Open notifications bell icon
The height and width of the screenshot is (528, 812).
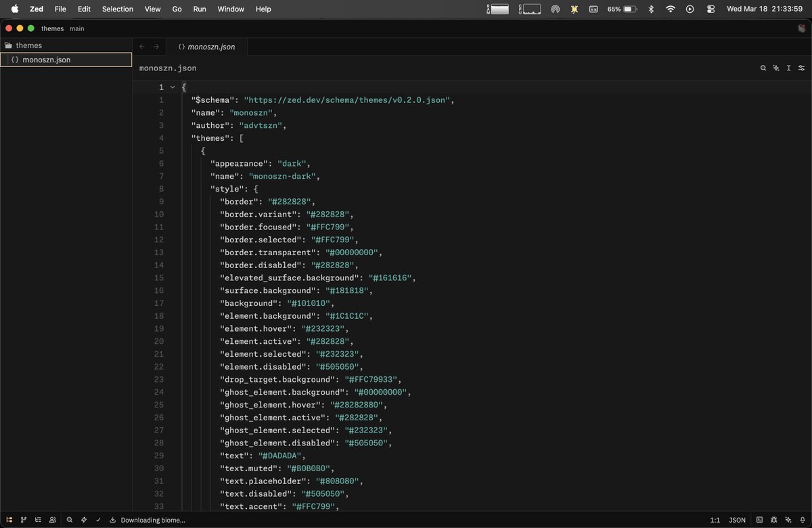point(802,520)
